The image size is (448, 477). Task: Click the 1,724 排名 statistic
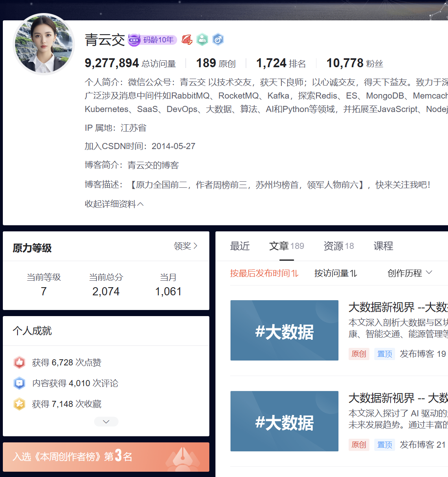[x=281, y=63]
